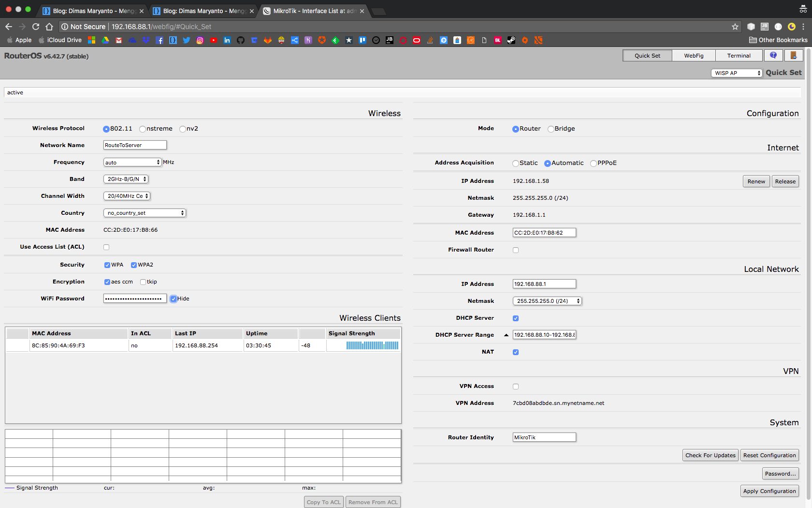Image resolution: width=812 pixels, height=508 pixels.
Task: Click the Network Name input field
Action: pos(135,145)
